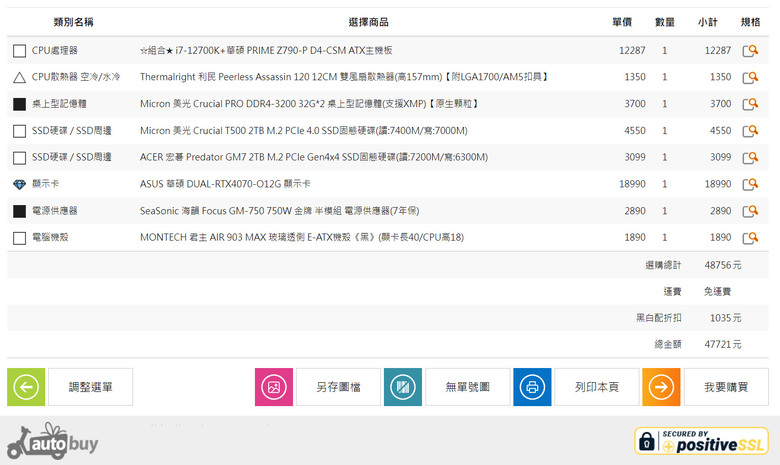780x465 pixels.
Task: Click the 小計 column header
Action: [x=707, y=22]
